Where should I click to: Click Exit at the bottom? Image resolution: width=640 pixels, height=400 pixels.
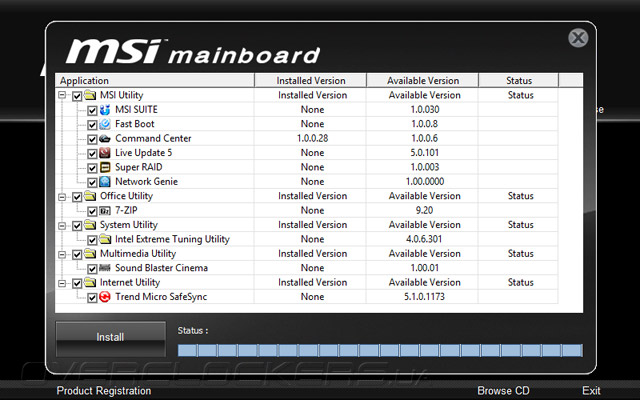coord(591,391)
